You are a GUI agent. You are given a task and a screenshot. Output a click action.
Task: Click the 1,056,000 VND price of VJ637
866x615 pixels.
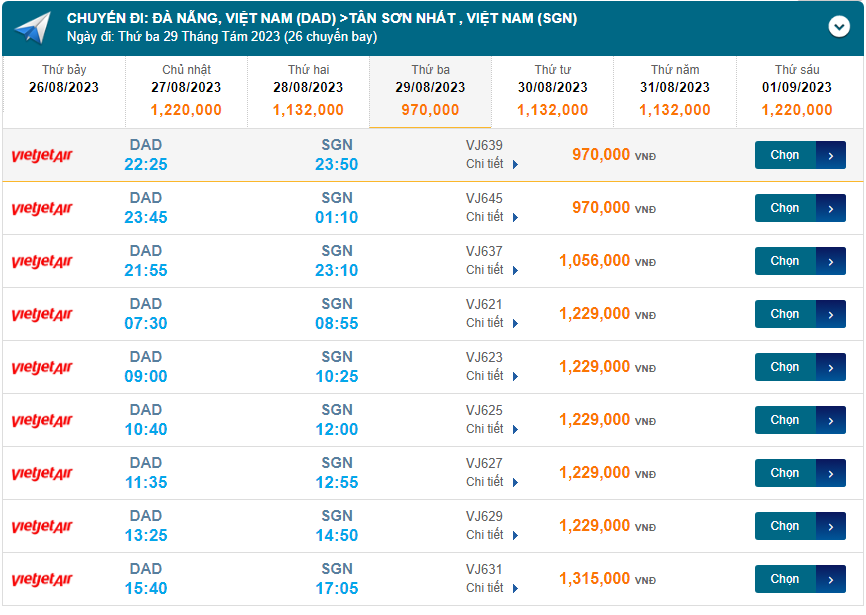pyautogui.click(x=595, y=261)
